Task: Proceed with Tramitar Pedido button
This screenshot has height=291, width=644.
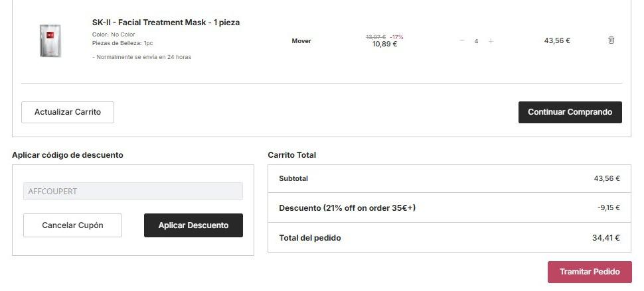Action: pos(590,272)
